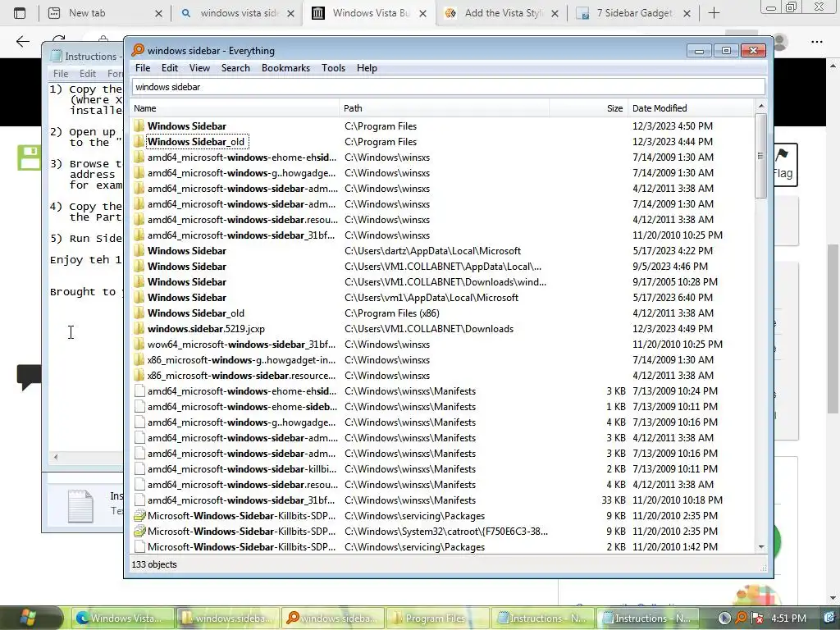Click file icon of amd64 sidebar-killbi manifest
The image size is (840, 630).
pyautogui.click(x=139, y=468)
